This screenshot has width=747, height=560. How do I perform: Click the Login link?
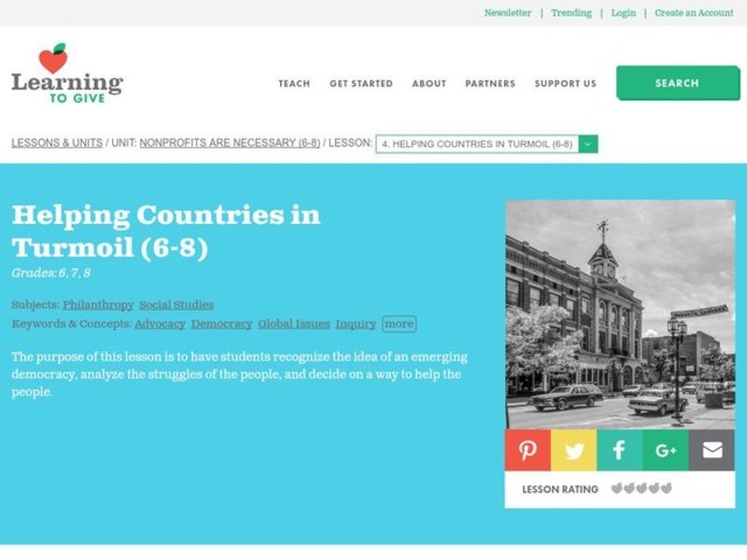623,13
